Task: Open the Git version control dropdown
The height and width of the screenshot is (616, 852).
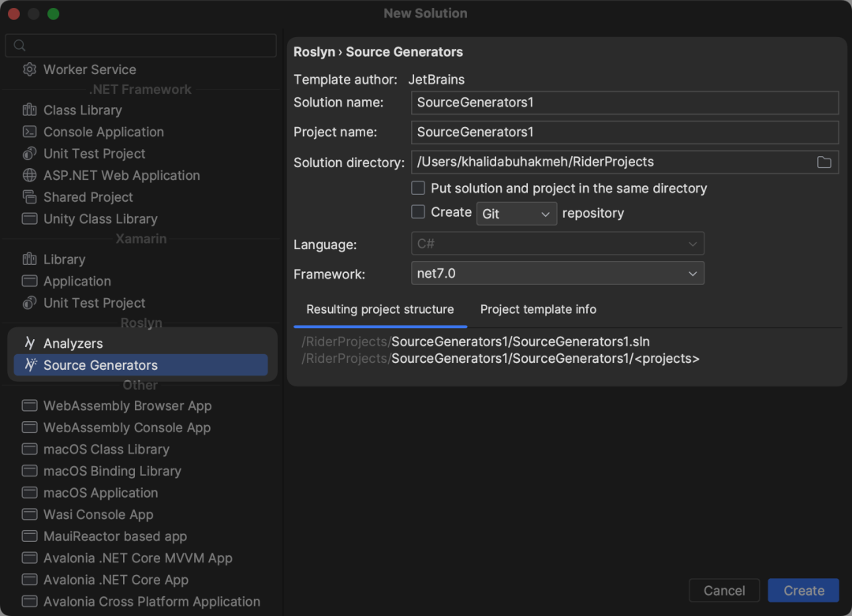Action: (516, 214)
